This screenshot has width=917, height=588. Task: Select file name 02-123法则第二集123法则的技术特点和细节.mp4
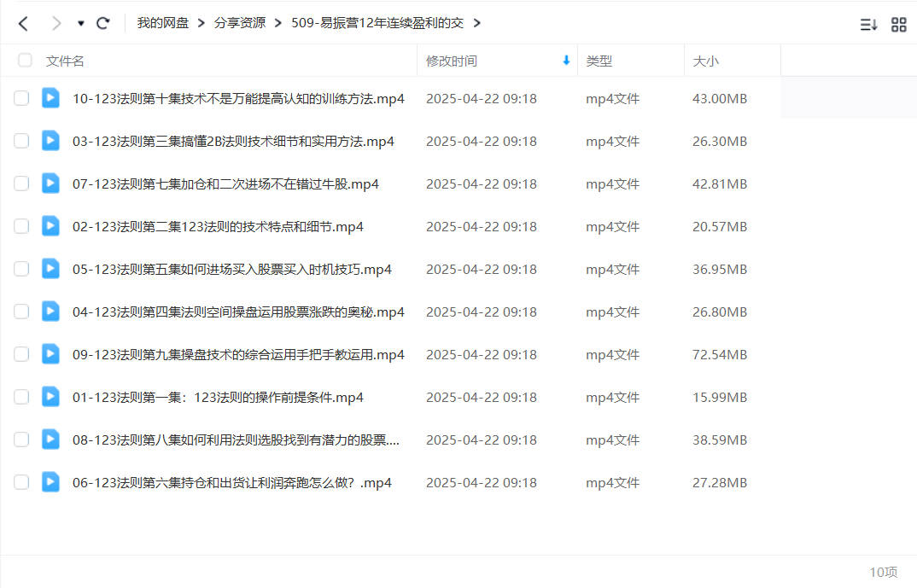point(218,227)
